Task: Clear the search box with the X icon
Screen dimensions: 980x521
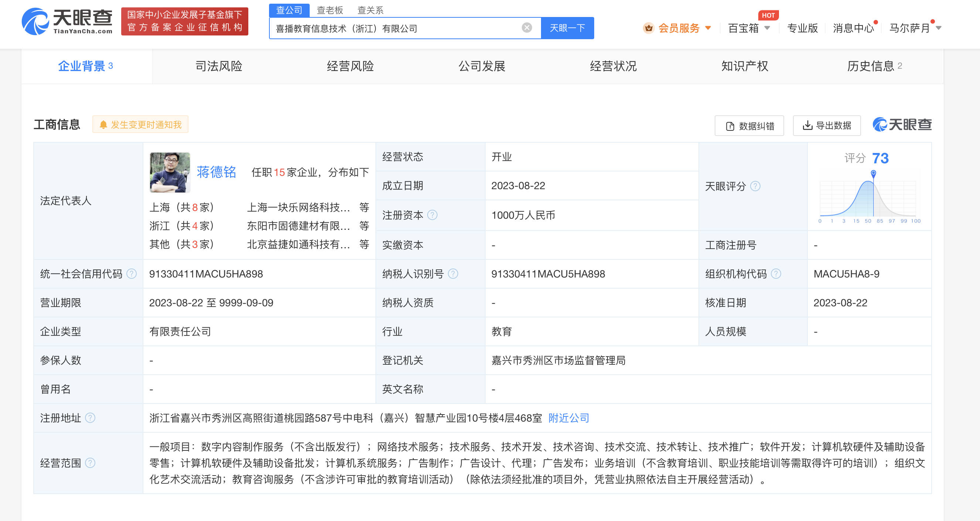Action: pos(527,27)
